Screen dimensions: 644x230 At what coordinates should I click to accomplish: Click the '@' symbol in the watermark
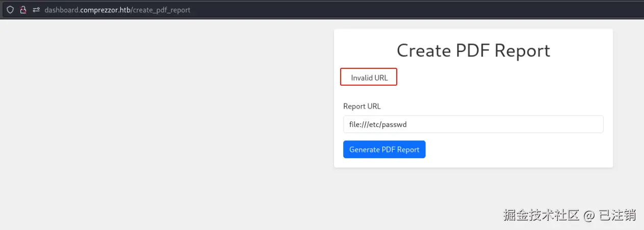tap(589, 215)
